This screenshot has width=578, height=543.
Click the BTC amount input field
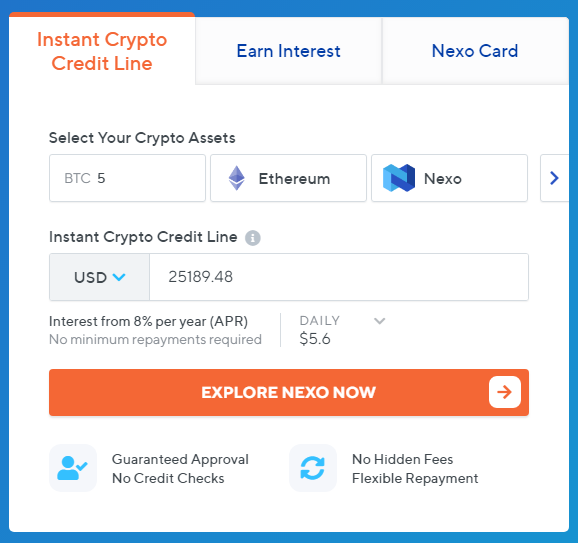point(128,178)
